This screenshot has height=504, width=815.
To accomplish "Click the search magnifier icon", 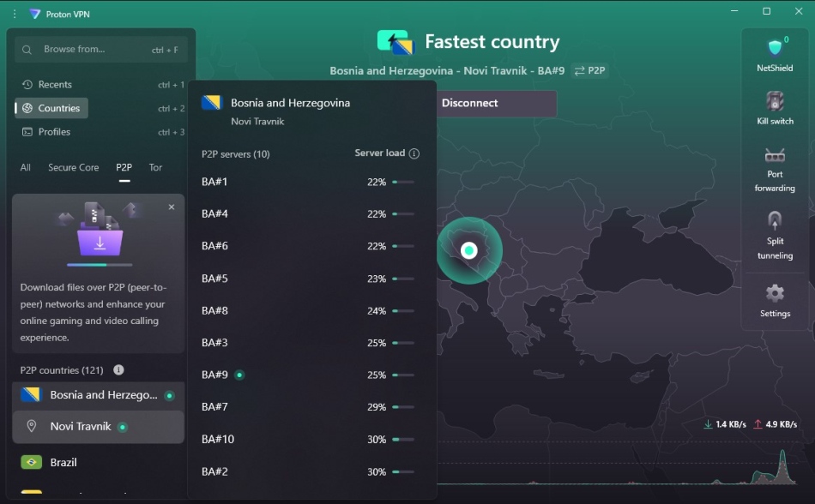I will (x=27, y=50).
